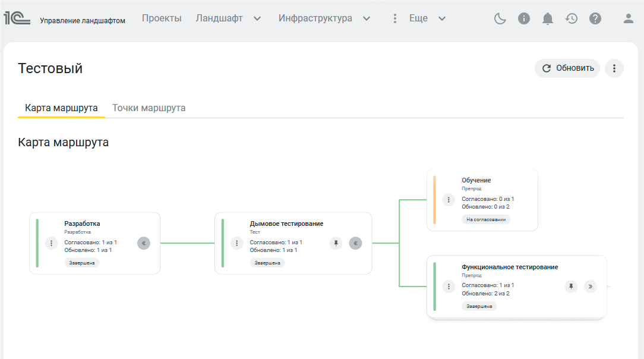Viewport: 644px width, 359px height.
Task: Open help via the question mark icon
Action: click(x=595, y=18)
